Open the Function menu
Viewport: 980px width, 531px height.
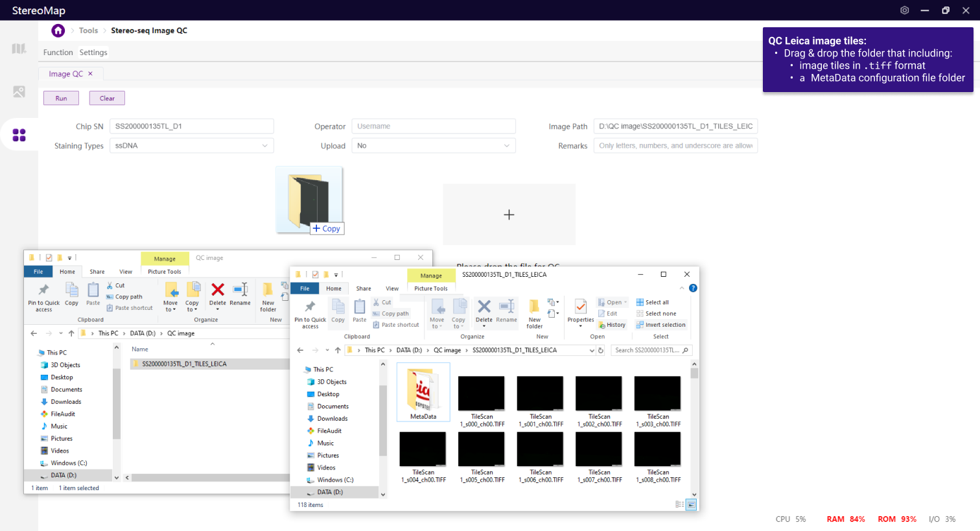coord(58,53)
